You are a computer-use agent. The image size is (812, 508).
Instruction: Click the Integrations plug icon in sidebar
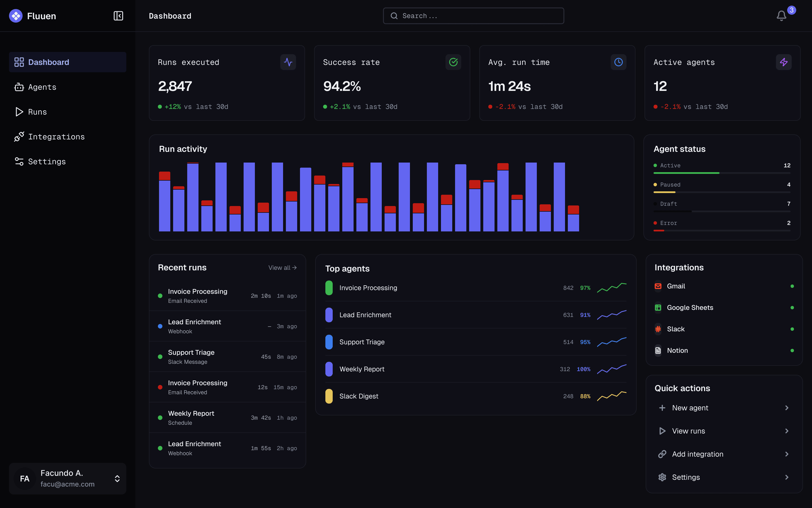pos(19,137)
